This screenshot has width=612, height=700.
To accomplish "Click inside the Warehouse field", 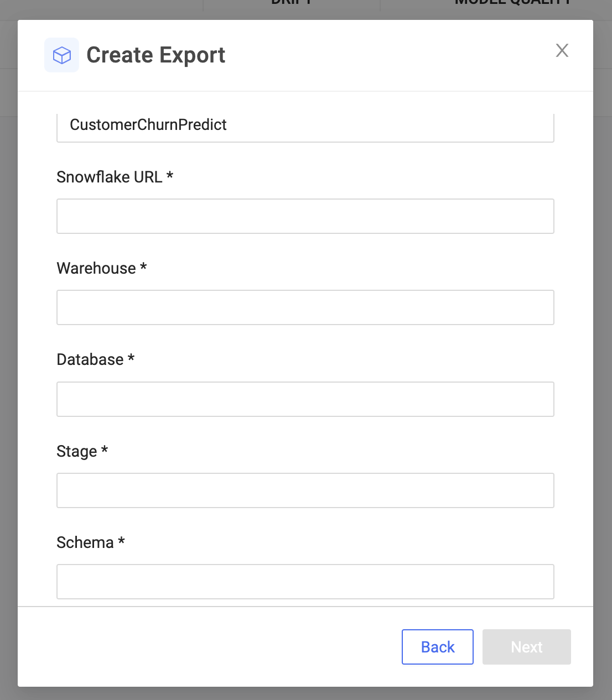I will tap(305, 307).
